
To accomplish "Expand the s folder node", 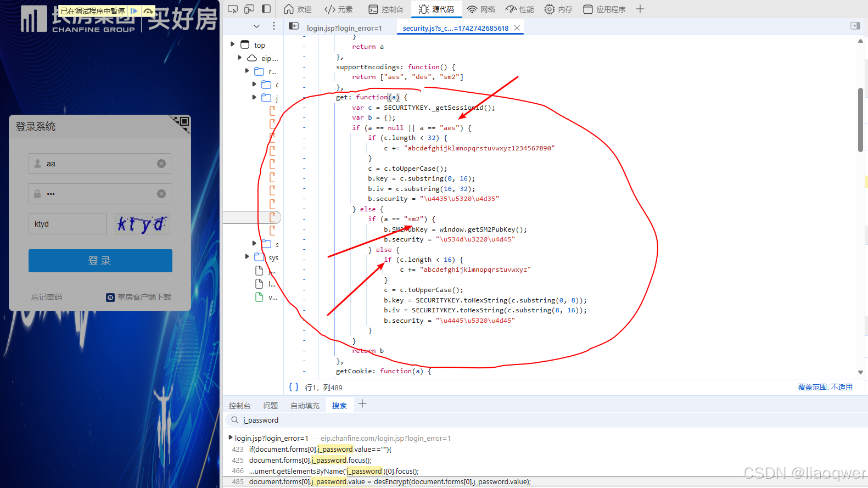I will point(254,243).
